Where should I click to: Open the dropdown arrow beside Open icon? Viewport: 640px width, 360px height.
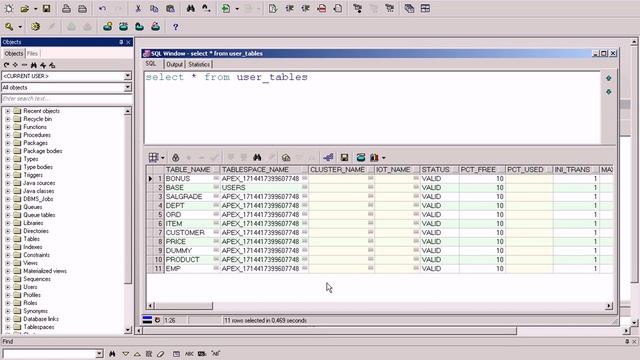click(x=36, y=9)
